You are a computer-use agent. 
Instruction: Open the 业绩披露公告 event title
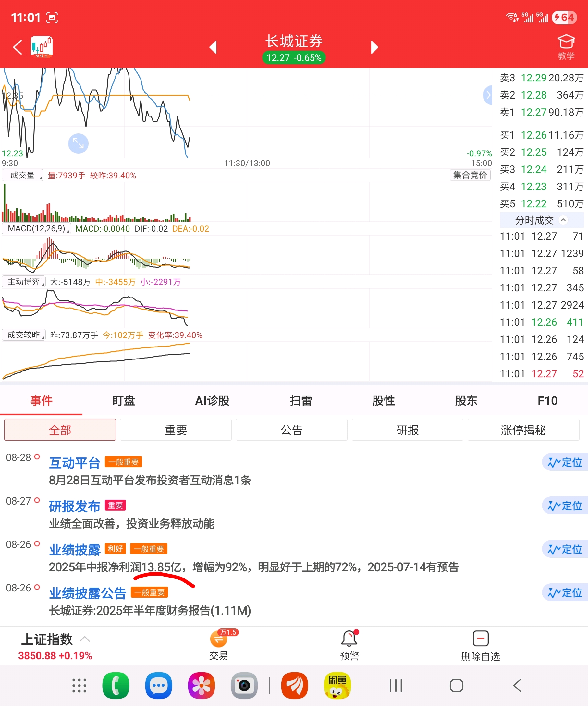pyautogui.click(x=87, y=593)
